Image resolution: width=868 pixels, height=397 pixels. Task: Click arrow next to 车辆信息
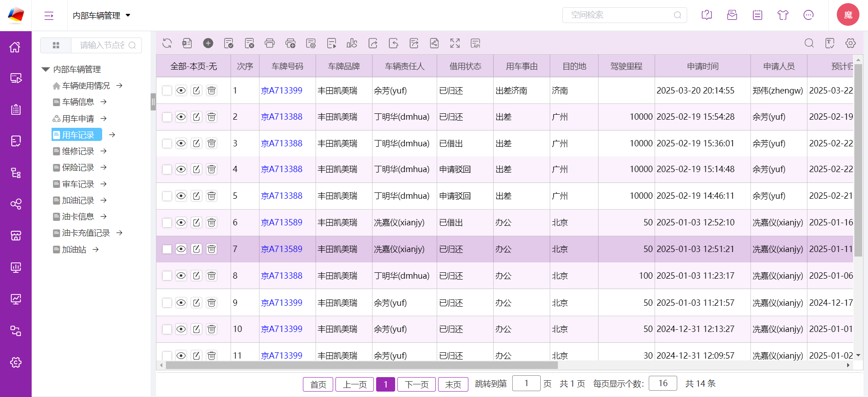point(104,102)
